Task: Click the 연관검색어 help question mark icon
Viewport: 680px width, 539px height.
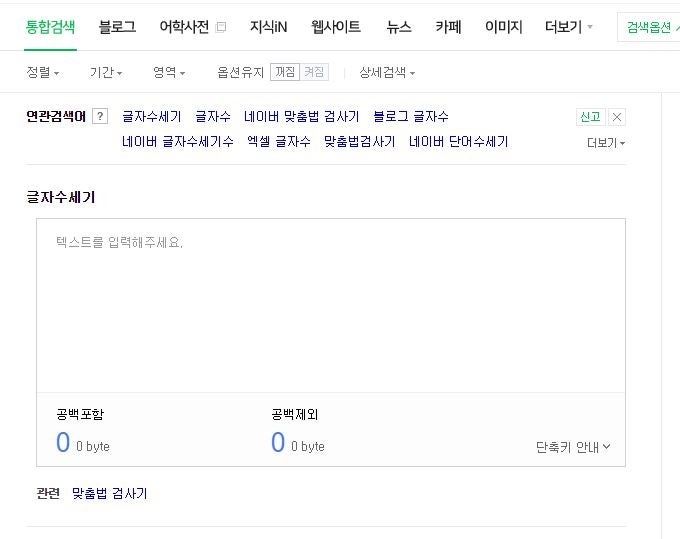Action: pos(100,116)
